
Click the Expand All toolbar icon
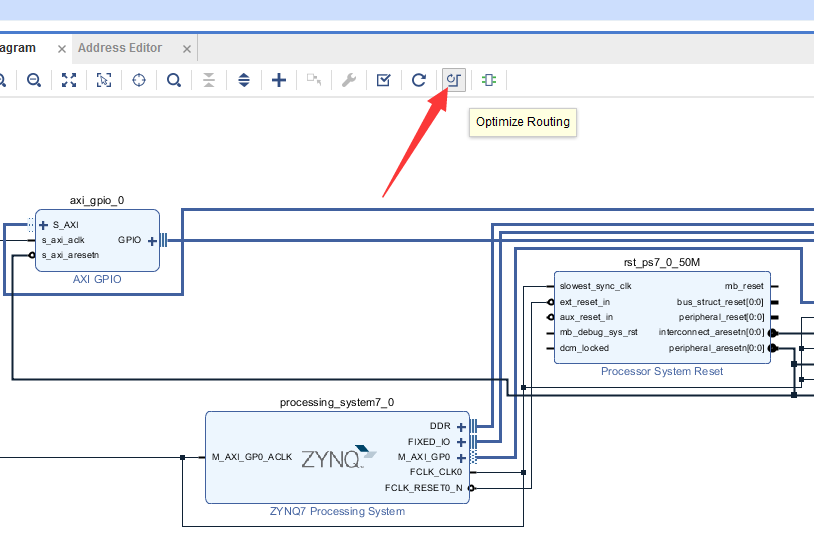[244, 80]
